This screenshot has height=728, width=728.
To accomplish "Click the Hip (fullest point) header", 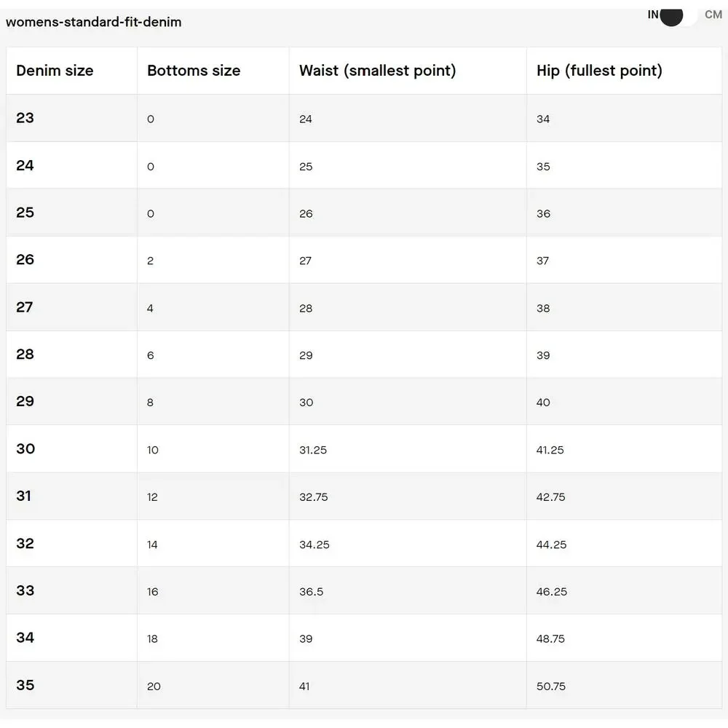I will click(x=599, y=71).
